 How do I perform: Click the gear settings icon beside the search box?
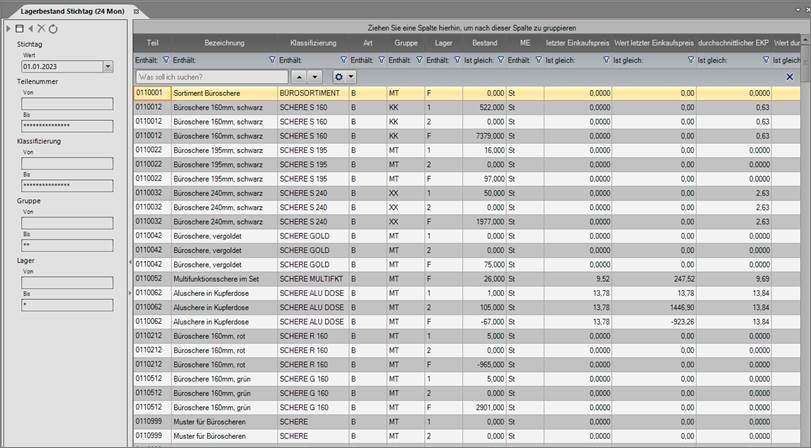click(340, 76)
